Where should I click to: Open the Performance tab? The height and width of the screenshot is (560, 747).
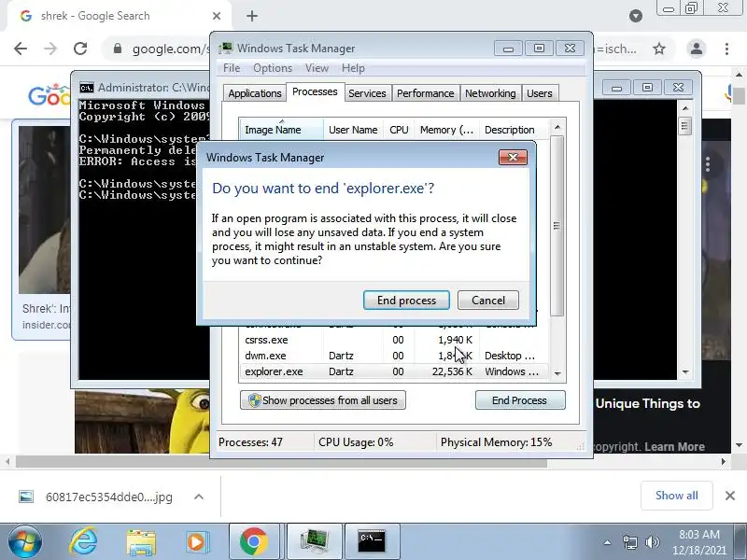425,93
